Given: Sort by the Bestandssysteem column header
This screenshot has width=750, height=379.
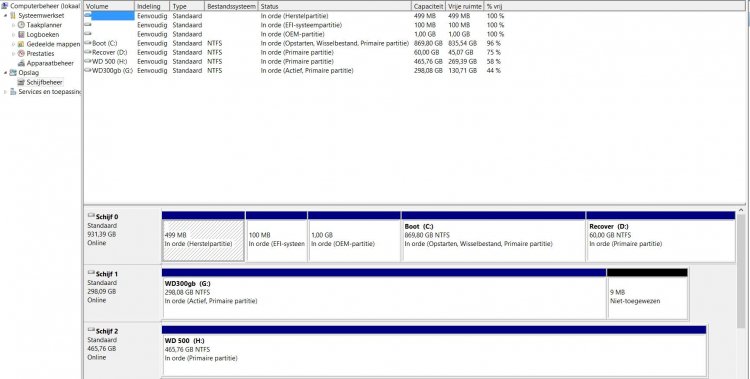Looking at the screenshot, I should pos(232,7).
